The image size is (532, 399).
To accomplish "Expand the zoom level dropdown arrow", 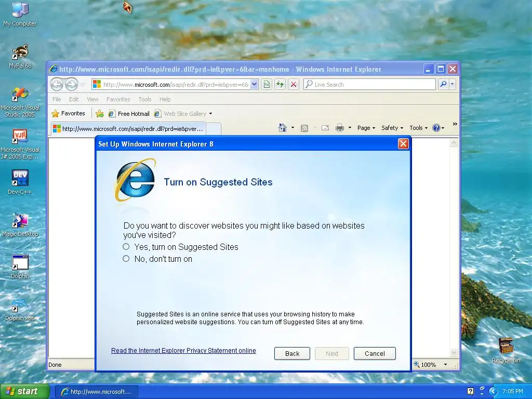I will click(x=445, y=365).
